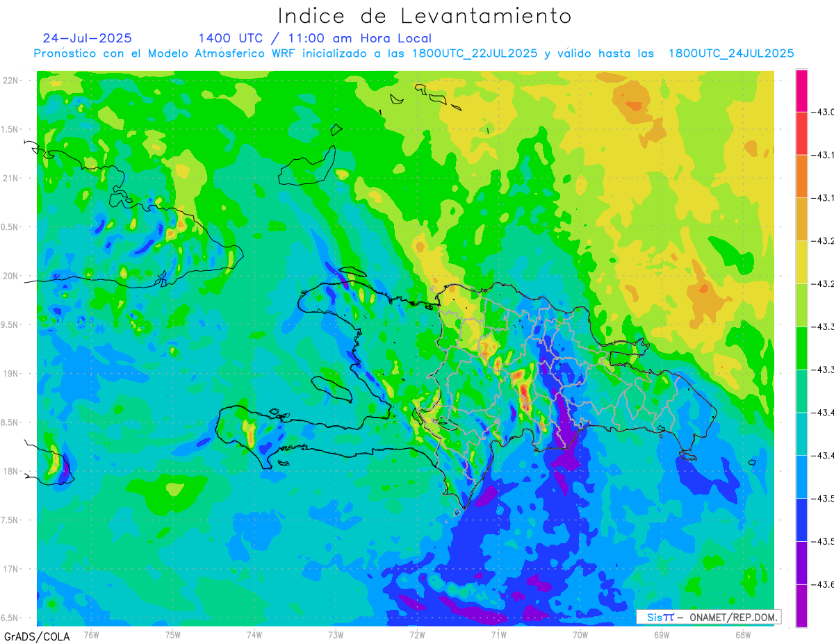Click the '70W' longitude label
Viewport: 834px width, 644px height.
(x=580, y=634)
